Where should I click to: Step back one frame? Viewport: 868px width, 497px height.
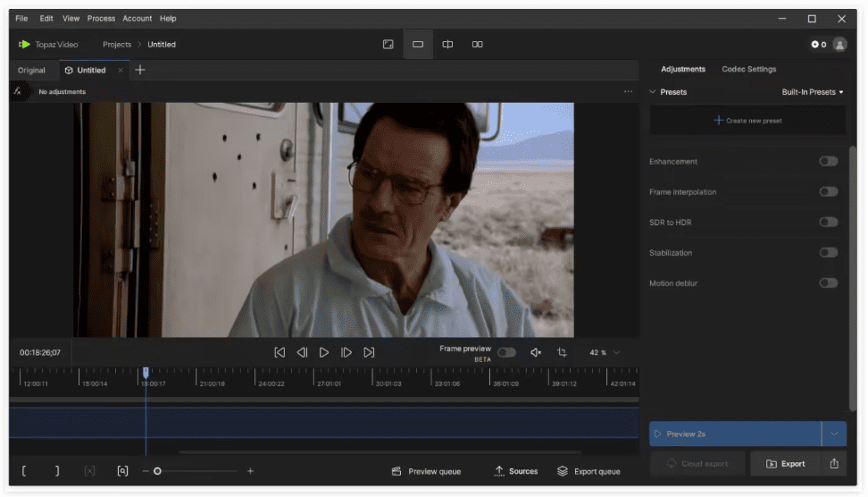pos(302,352)
